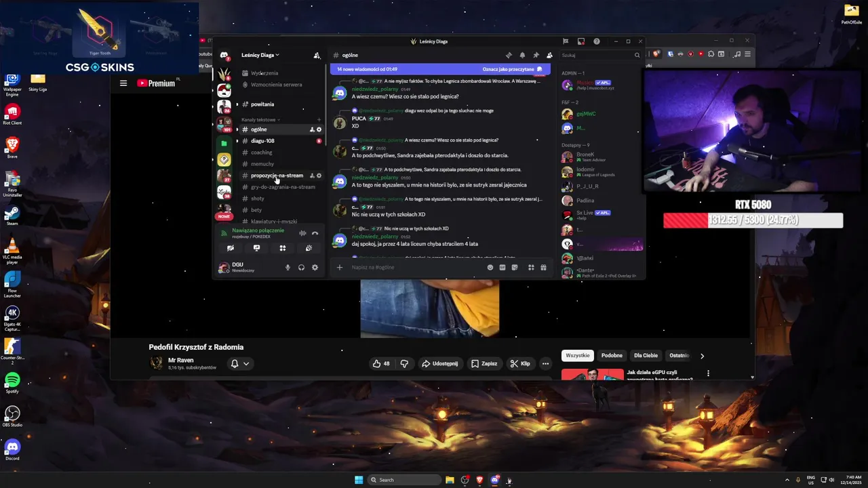Click add channel plus next to Kanały tekstowe

pyautogui.click(x=319, y=119)
